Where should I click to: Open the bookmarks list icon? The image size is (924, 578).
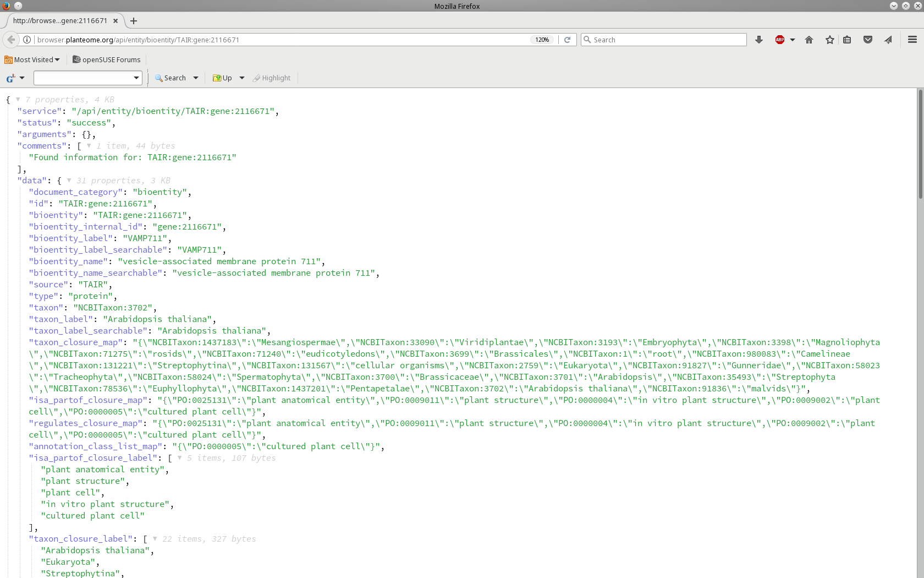pos(847,40)
